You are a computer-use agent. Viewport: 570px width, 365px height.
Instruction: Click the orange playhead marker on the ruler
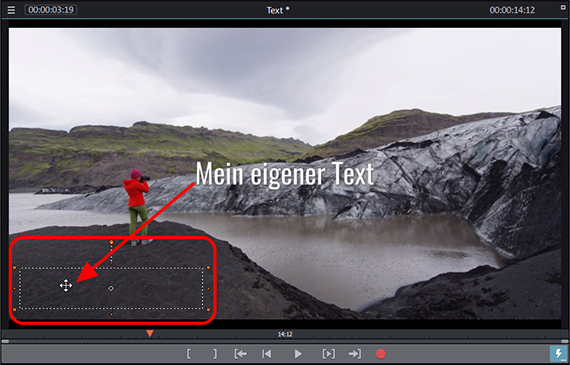click(150, 333)
